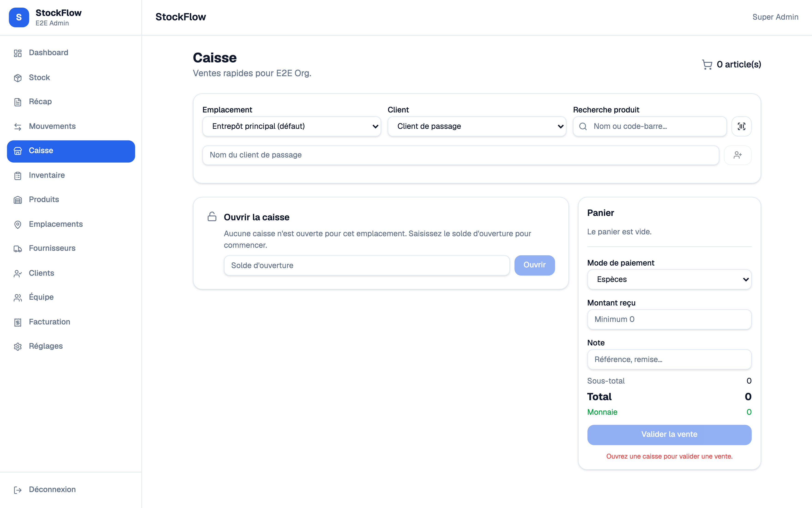Click the StockFlow blue S logo
Image resolution: width=812 pixels, height=508 pixels.
(19, 18)
